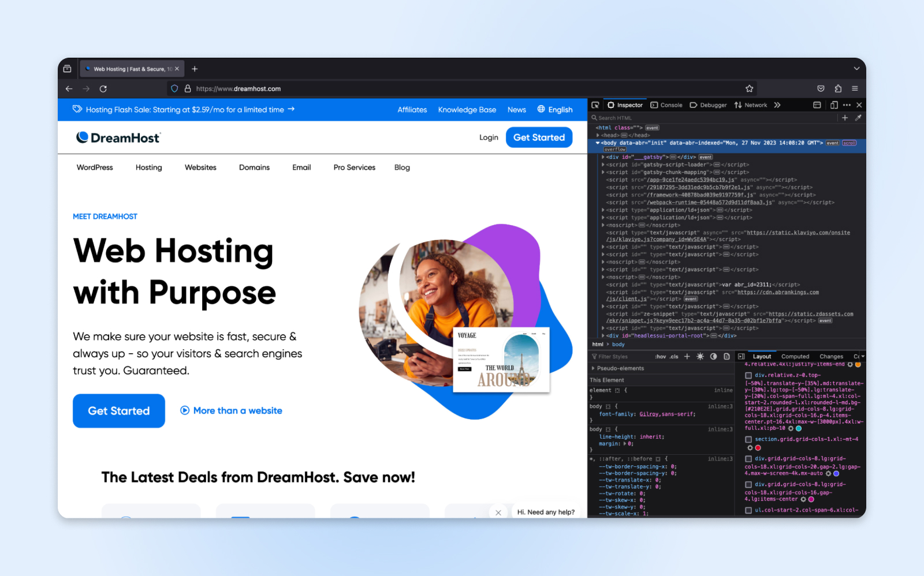Expand the head element in the markup tree
The height and width of the screenshot is (576, 924).
click(x=597, y=135)
